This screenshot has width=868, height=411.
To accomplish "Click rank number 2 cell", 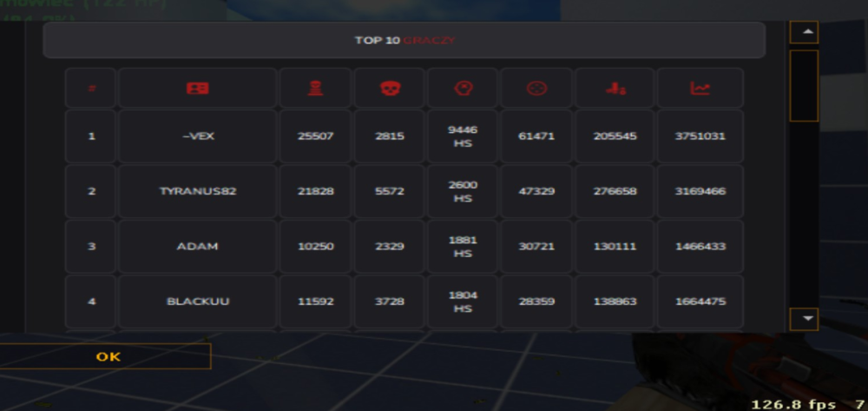I will (x=91, y=191).
